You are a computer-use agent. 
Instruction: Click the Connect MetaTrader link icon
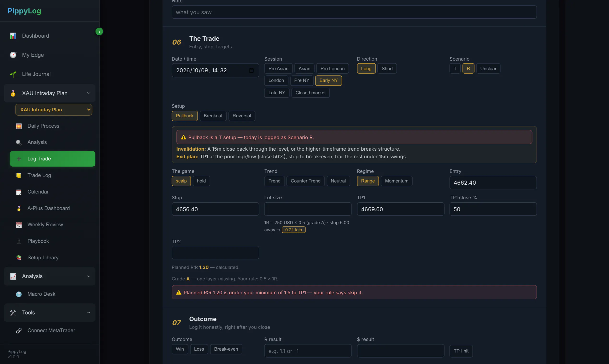pyautogui.click(x=19, y=330)
